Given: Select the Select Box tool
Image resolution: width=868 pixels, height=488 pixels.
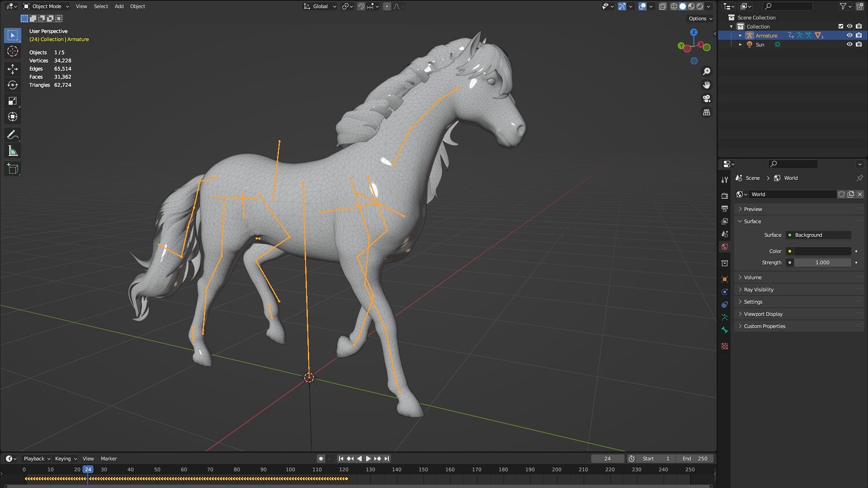Looking at the screenshot, I should (x=13, y=35).
